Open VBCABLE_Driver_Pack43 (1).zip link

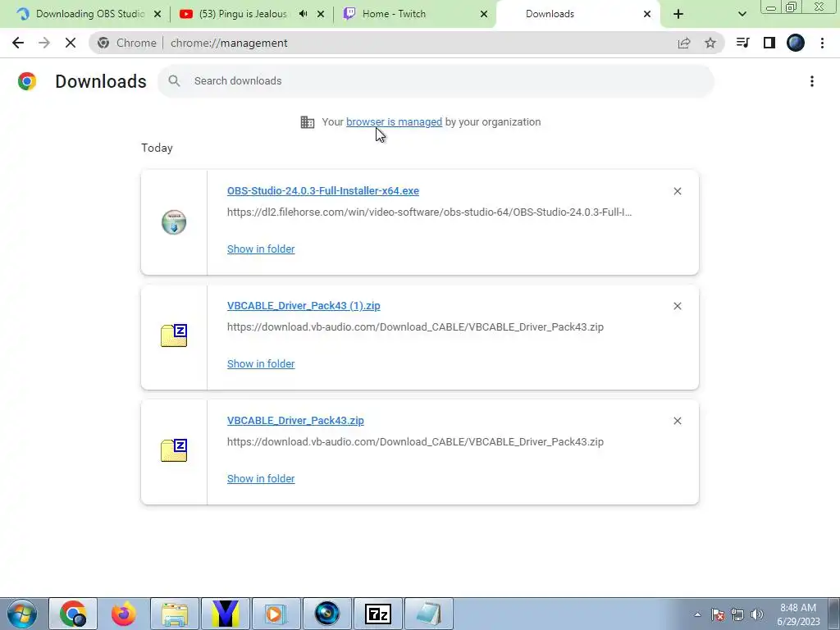(x=304, y=305)
